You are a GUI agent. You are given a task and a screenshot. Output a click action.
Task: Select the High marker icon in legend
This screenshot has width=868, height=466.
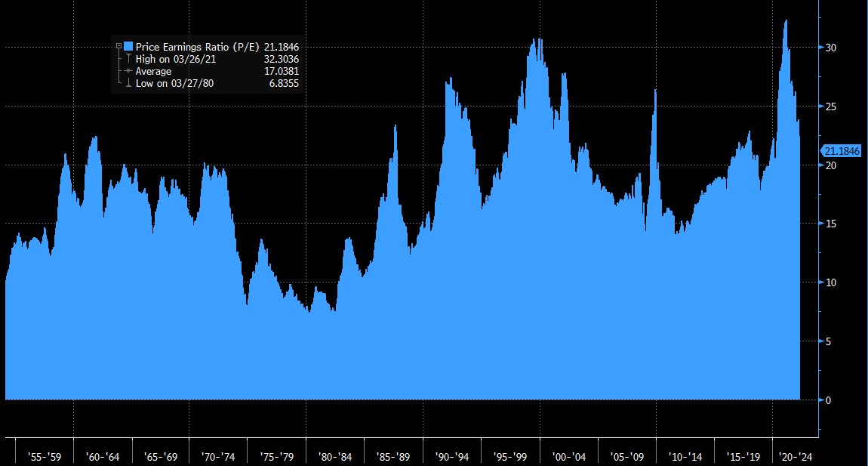[128, 59]
